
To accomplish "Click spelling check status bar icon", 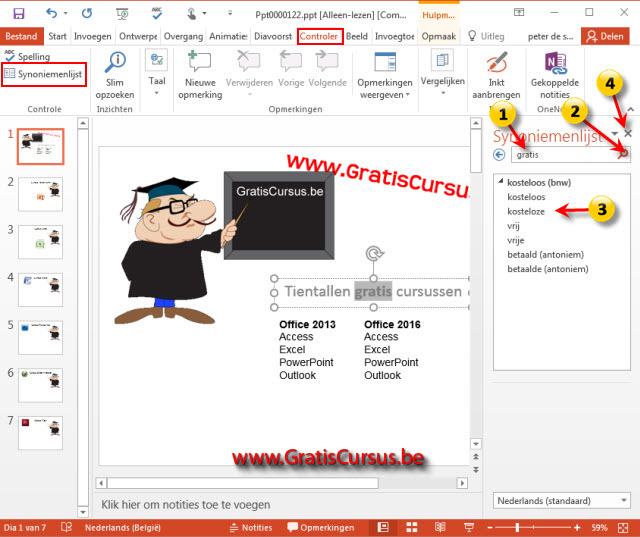I will pos(66,527).
